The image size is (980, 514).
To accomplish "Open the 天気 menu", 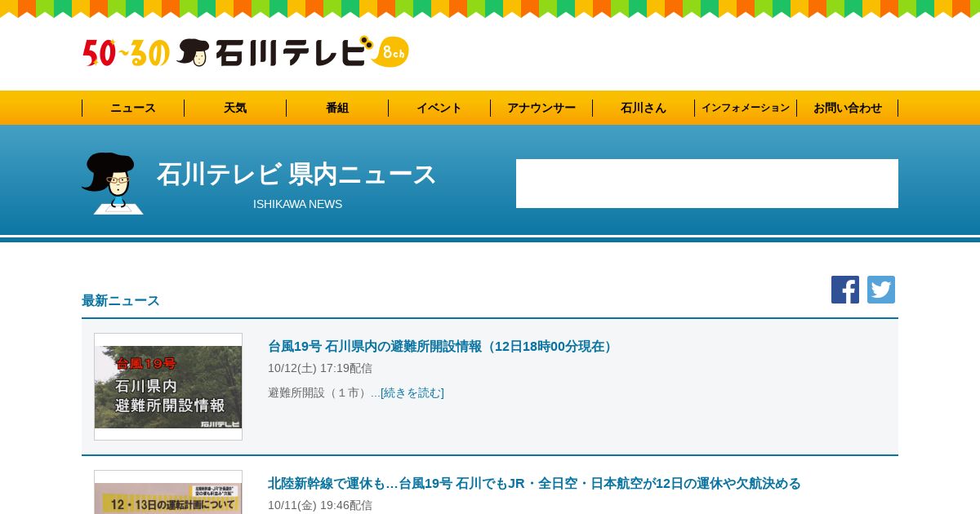I will [235, 108].
